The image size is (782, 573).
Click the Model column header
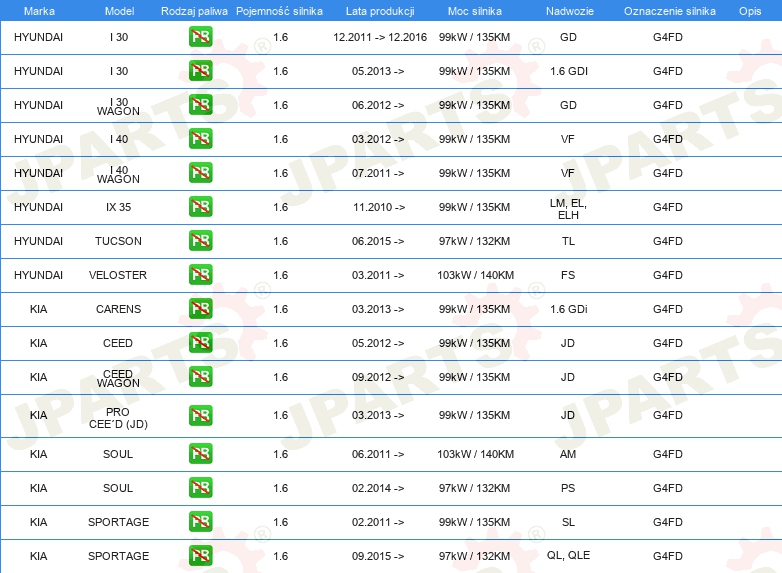(119, 11)
